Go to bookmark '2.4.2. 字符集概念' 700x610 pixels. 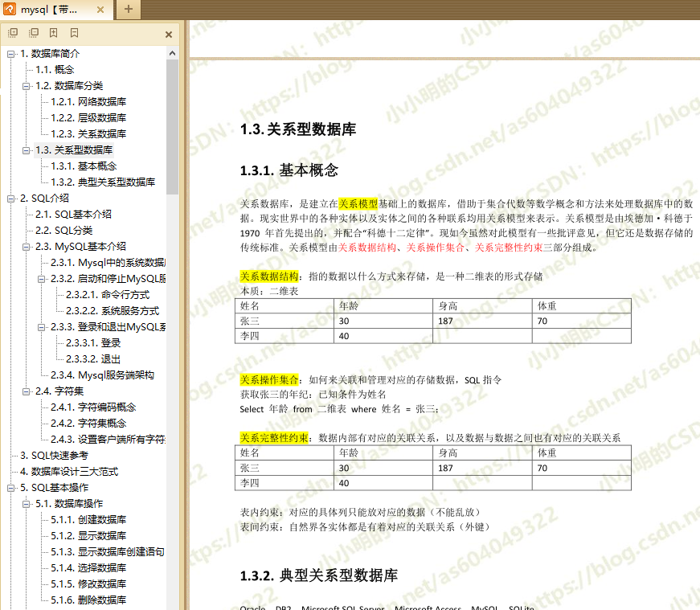click(88, 424)
